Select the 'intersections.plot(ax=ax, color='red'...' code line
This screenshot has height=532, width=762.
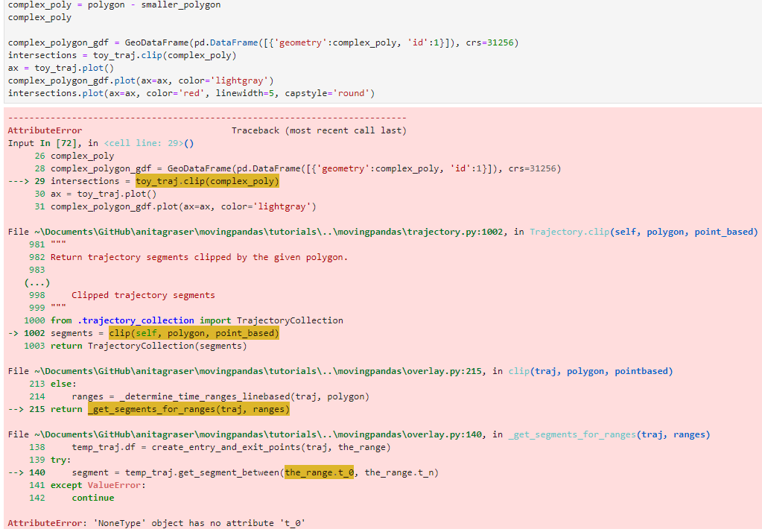191,93
